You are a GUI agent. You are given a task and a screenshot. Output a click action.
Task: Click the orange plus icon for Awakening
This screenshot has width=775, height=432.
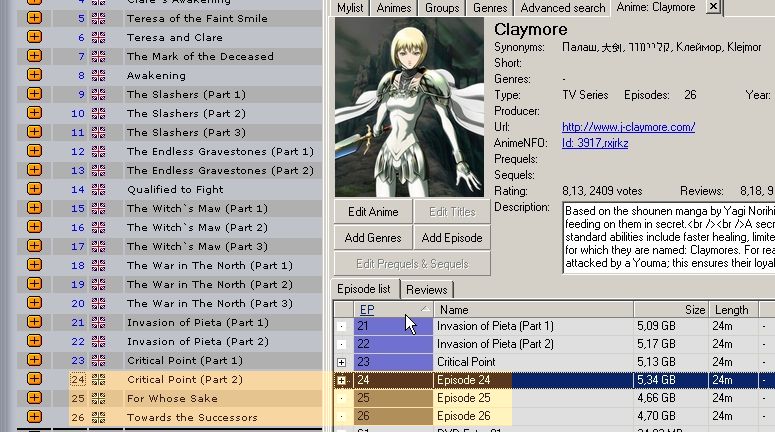(34, 75)
